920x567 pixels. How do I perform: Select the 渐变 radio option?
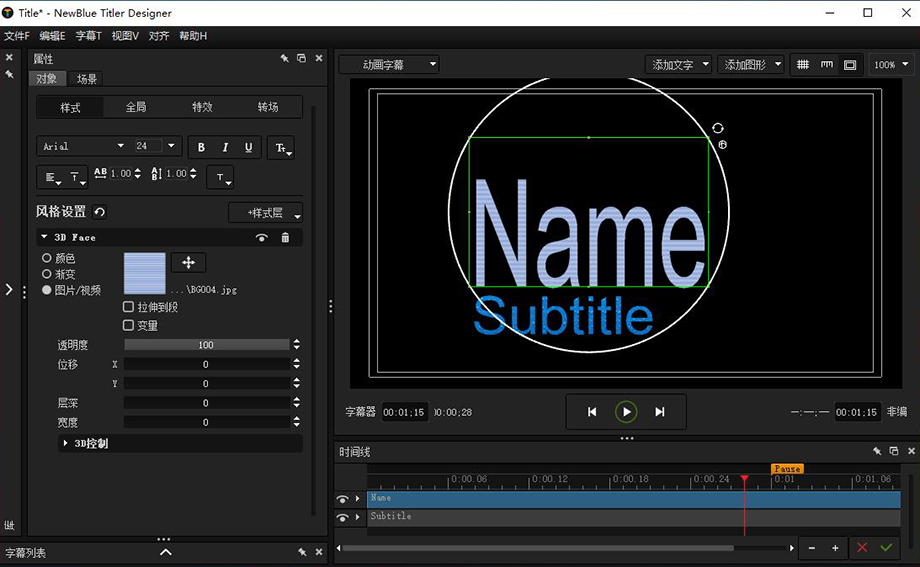click(47, 274)
